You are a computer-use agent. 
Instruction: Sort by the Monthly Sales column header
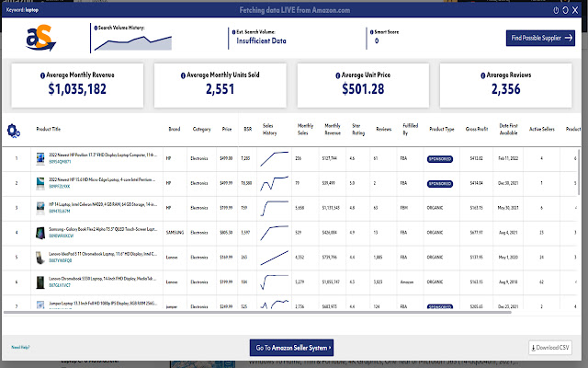(305, 129)
